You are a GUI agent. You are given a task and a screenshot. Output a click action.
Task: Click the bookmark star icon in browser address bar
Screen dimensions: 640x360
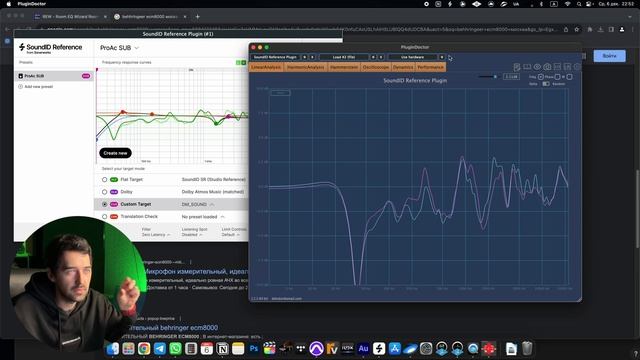[x=576, y=29]
